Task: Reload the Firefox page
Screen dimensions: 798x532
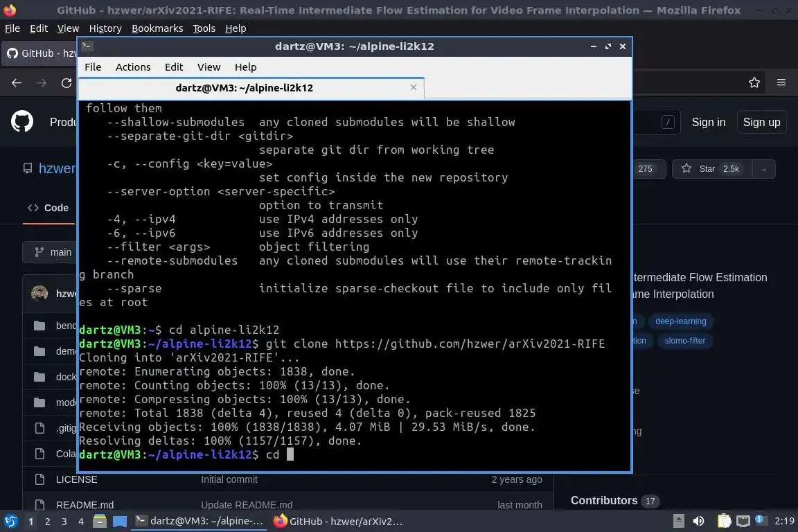Action: coord(66,83)
